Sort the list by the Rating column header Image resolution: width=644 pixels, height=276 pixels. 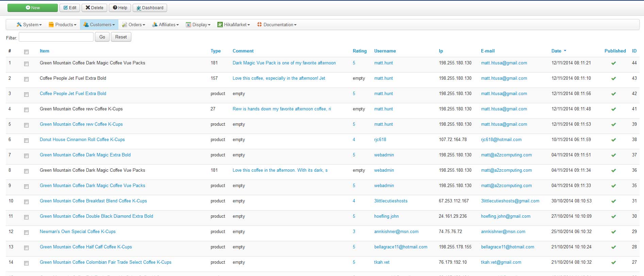[360, 51]
